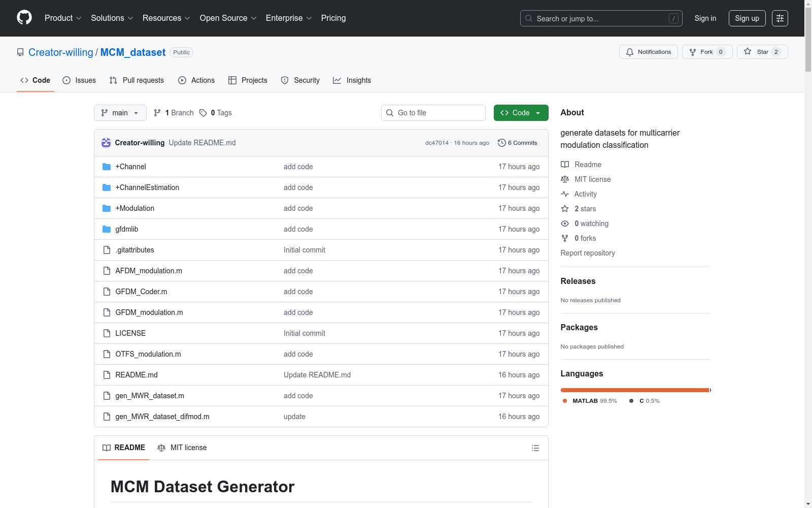
Task: Click the Sign up button
Action: 747,18
